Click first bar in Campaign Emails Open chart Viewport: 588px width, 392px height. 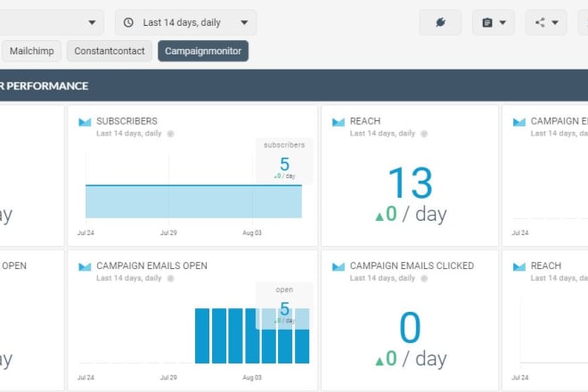pos(202,336)
